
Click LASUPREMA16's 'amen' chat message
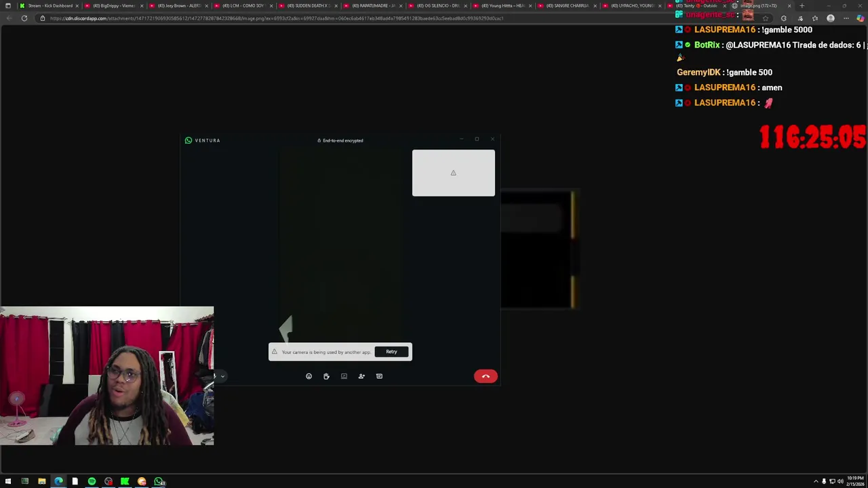click(x=729, y=87)
